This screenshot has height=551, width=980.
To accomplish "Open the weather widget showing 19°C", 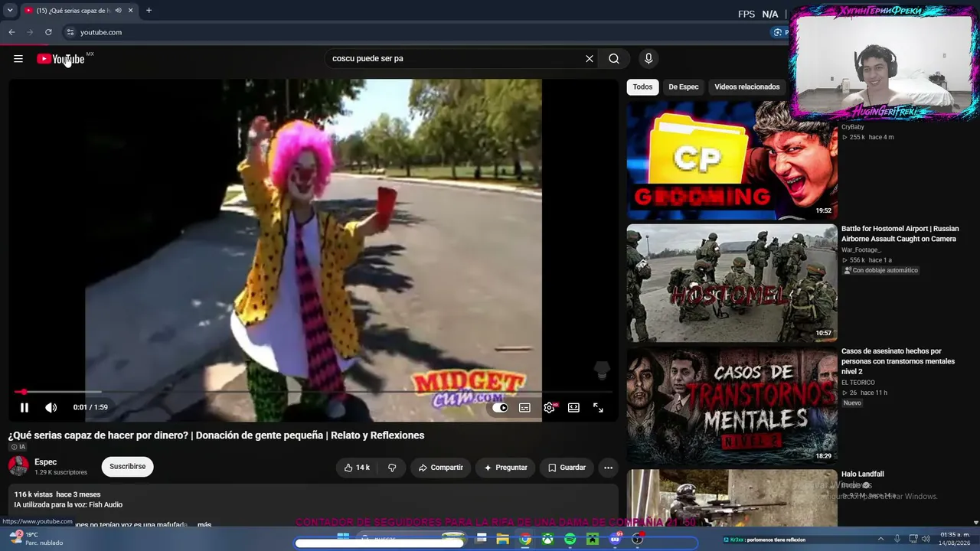I will 36,539.
